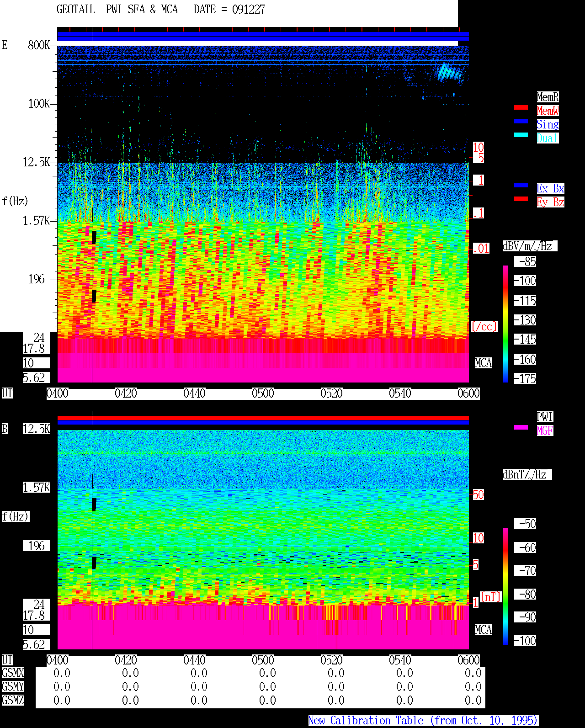Click the red MemW legend swatch
Image resolution: width=585 pixels, height=728 pixels.
pyautogui.click(x=521, y=107)
